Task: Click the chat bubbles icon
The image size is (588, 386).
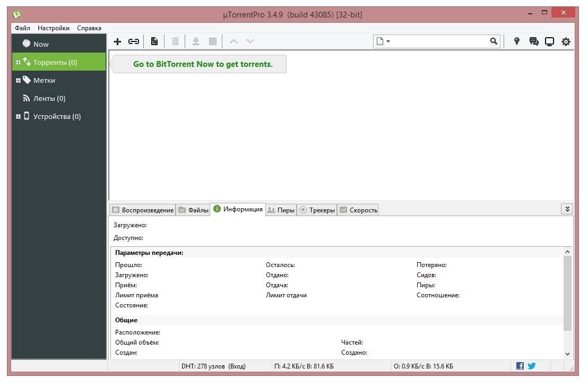Action: tap(534, 41)
